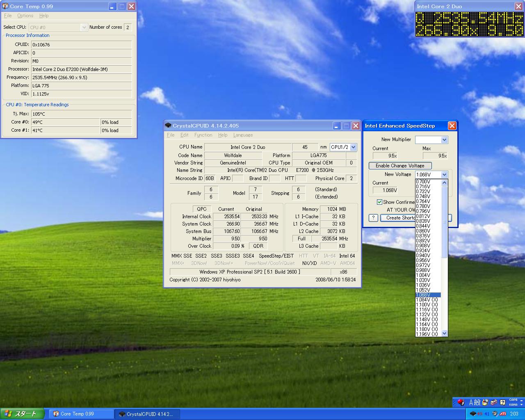Click the Core #1 41°C temperature reading

tap(66, 130)
